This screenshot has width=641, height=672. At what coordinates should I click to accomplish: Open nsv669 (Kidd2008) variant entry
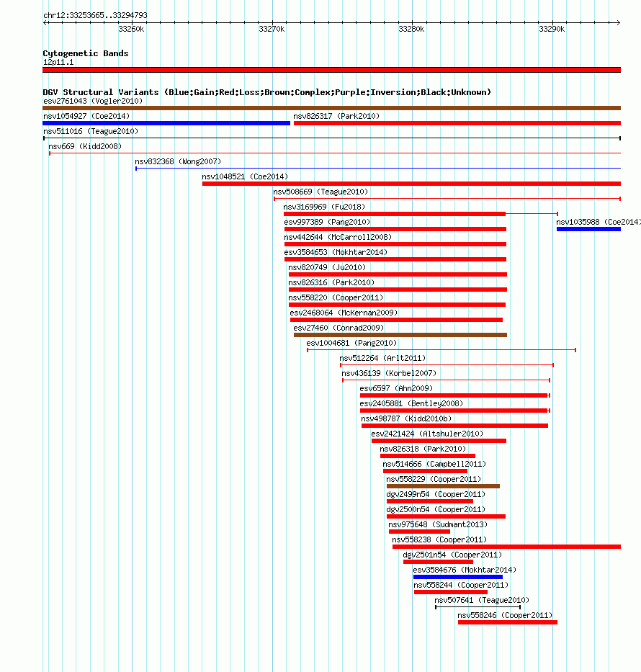pyautogui.click(x=85, y=146)
